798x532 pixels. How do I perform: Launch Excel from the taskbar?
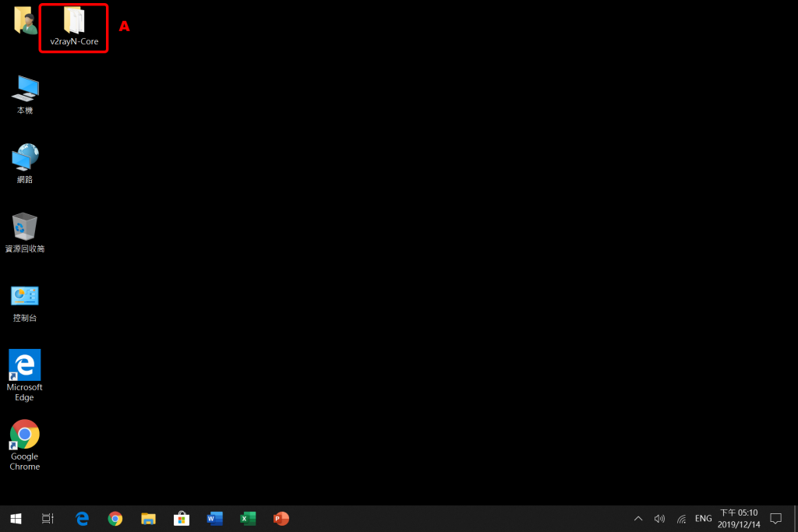pyautogui.click(x=248, y=519)
